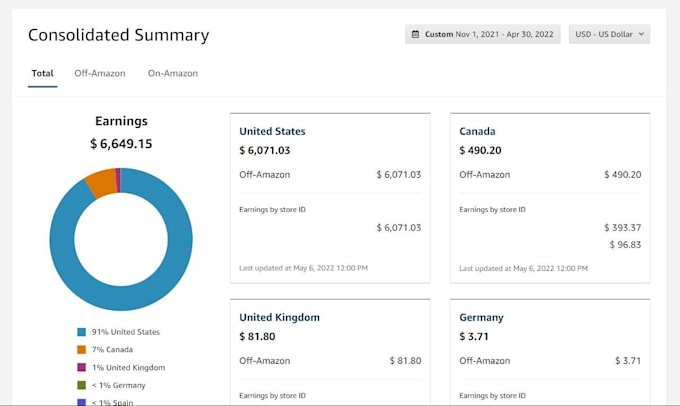
Task: Click United Kingdom bold total $ 81.80
Action: pos(257,337)
